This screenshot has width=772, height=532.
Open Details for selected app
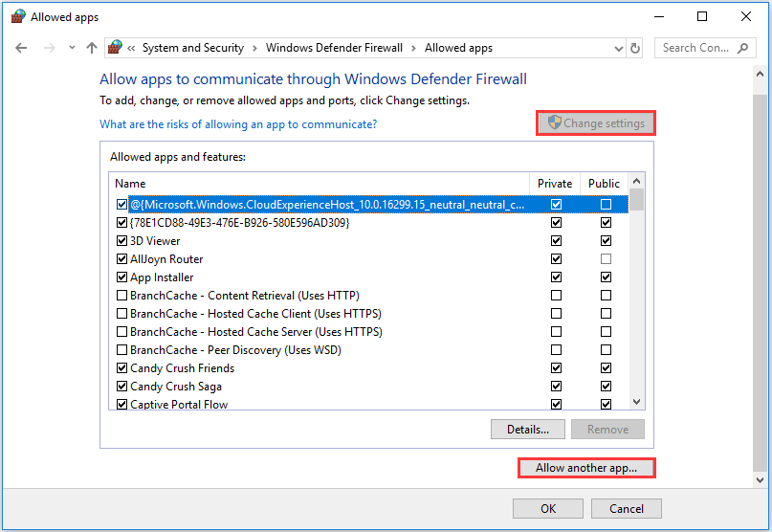(528, 430)
